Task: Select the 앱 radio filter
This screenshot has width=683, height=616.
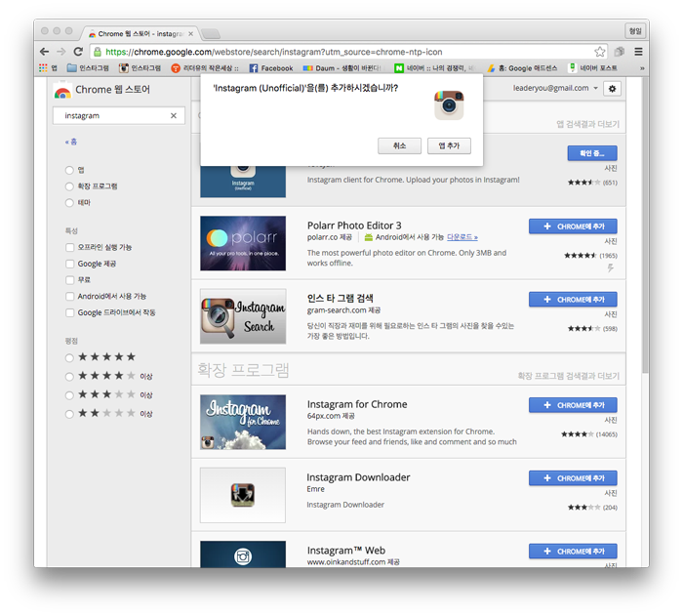Action: pos(69,170)
